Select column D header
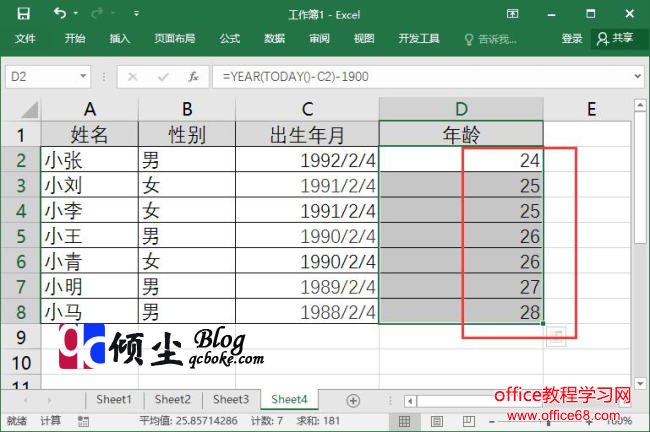The height and width of the screenshot is (432, 650). [x=461, y=109]
